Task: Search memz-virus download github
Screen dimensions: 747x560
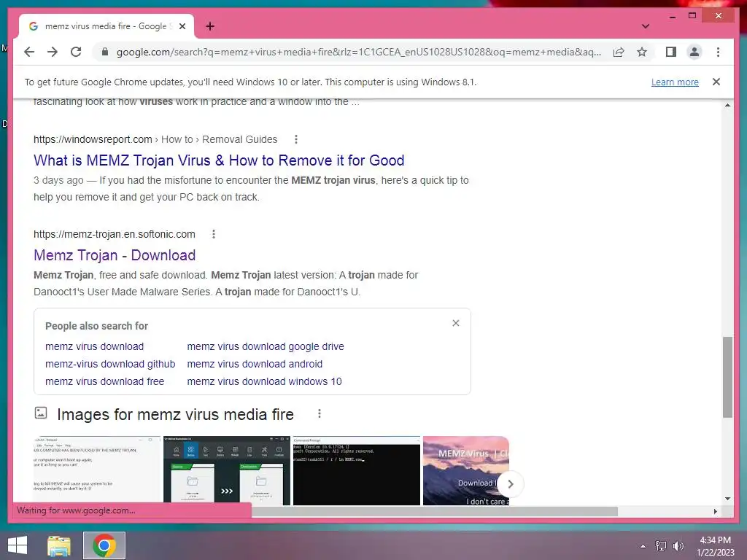Action: [x=110, y=364]
